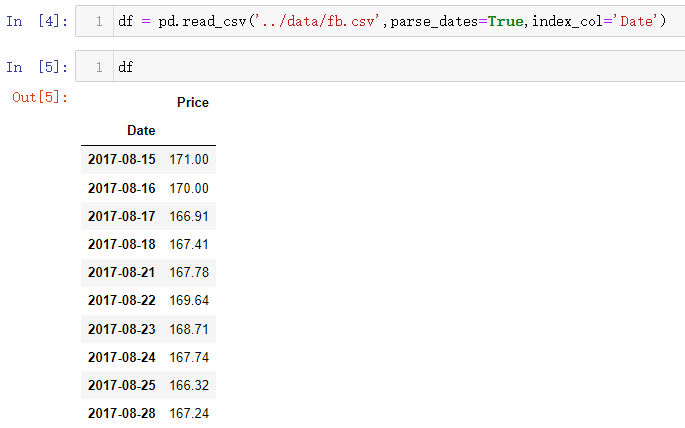Click the True keyword in parse_dates
685x428 pixels.
505,21
